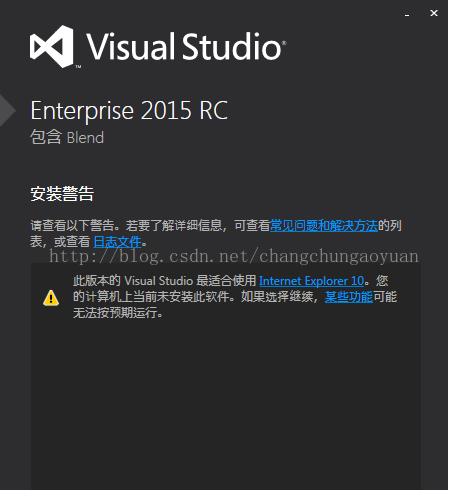450x490 pixels.
Task: Close the Visual Studio installer window
Action: click(x=434, y=13)
